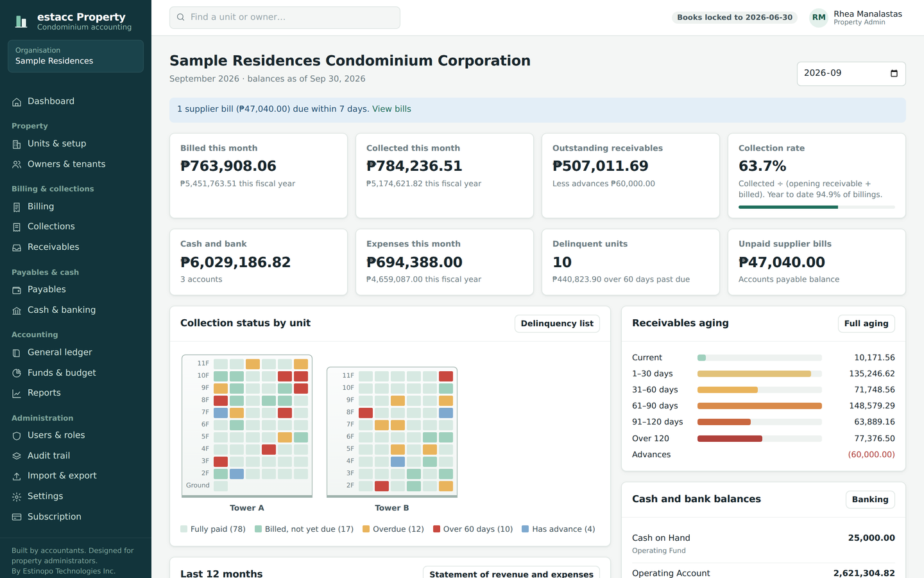The image size is (924, 578).
Task: Go to Billing in the sidebar
Action: (76, 207)
